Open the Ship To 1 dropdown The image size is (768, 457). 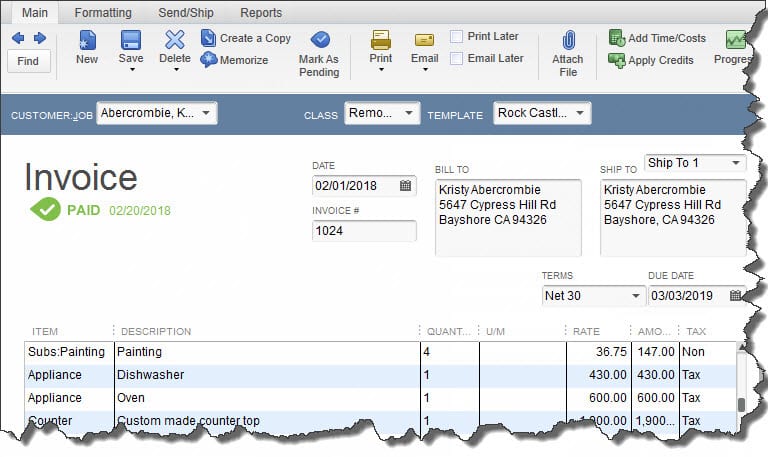[x=736, y=163]
